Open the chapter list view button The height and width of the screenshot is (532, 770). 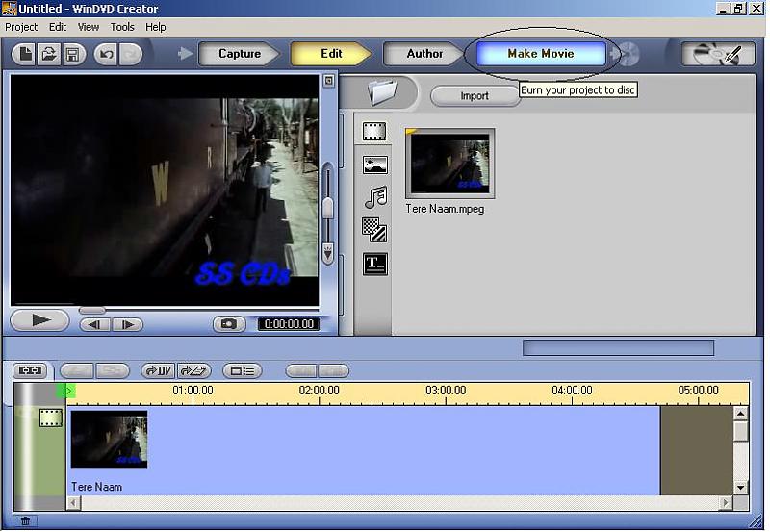(243, 371)
